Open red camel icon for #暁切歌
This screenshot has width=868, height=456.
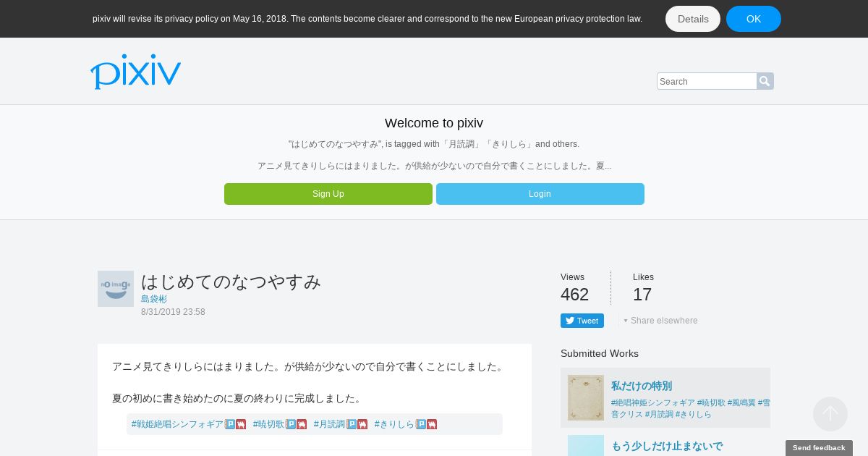[x=302, y=424]
